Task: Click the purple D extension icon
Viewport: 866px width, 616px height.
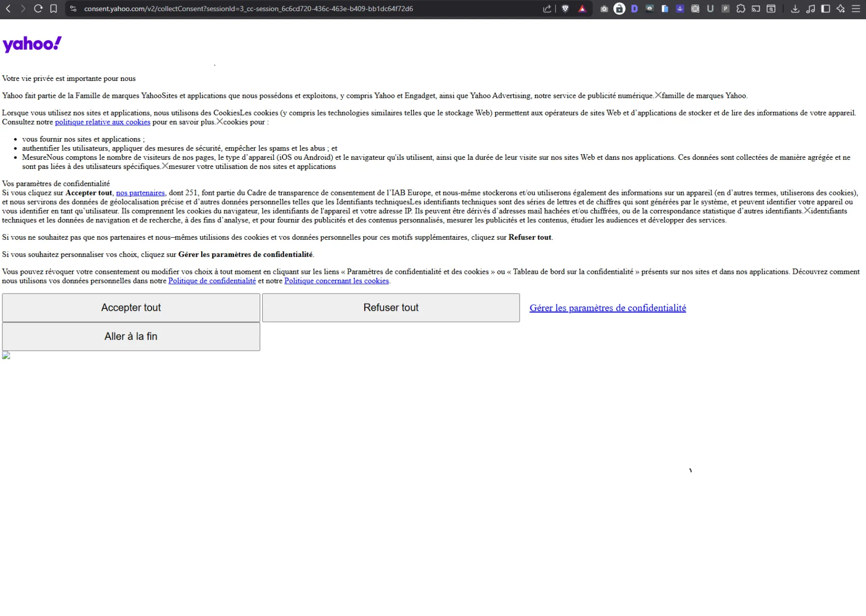Action: tap(635, 9)
